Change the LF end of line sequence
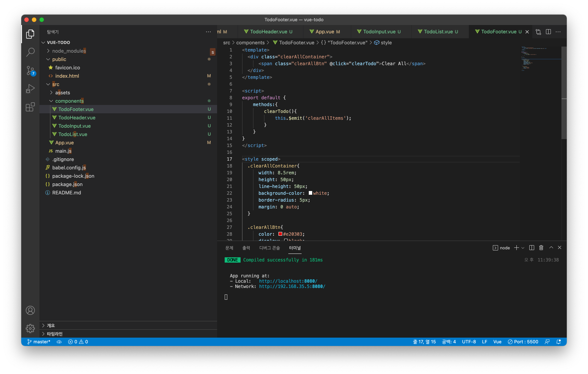Screen dimensions: 588x374 [485, 342]
